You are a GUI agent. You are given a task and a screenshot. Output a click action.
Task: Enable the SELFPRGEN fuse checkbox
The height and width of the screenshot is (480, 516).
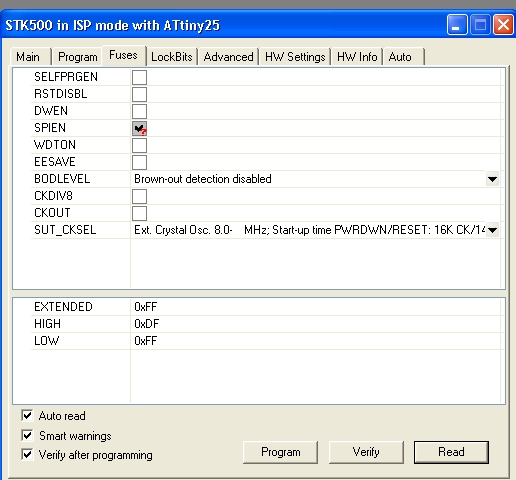139,77
